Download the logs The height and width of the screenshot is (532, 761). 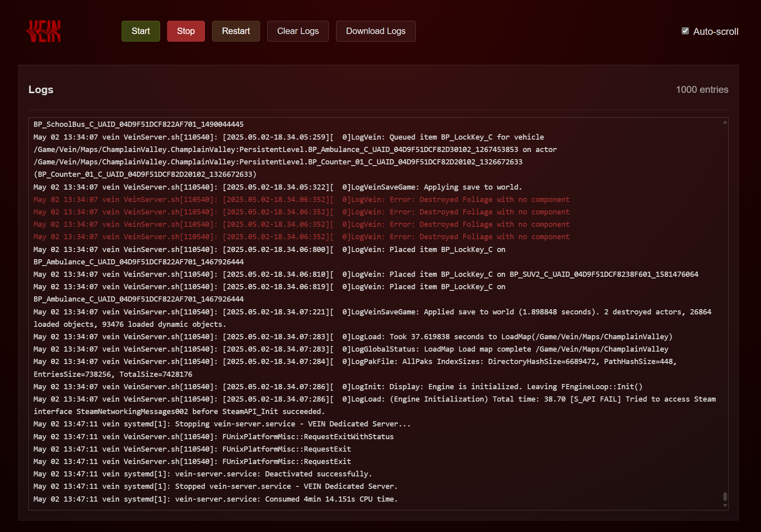376,31
